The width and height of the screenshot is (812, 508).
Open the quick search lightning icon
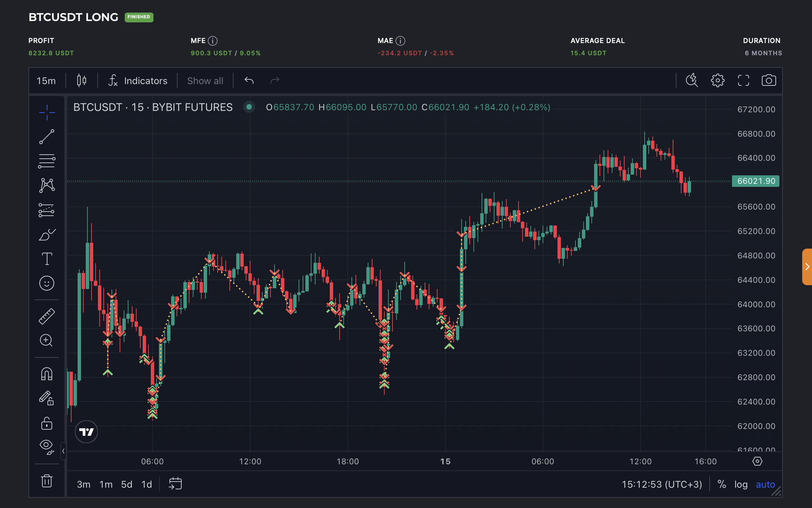(692, 80)
